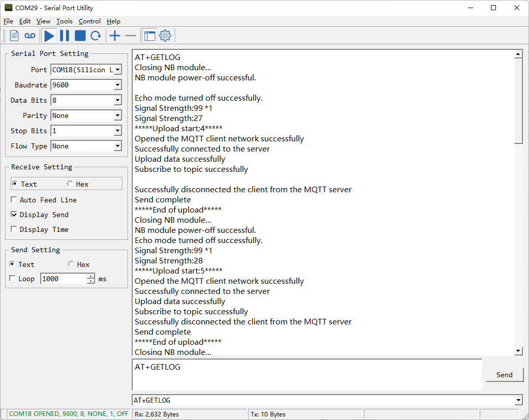The image size is (529, 420).
Task: Open the Help menu
Action: (113, 21)
